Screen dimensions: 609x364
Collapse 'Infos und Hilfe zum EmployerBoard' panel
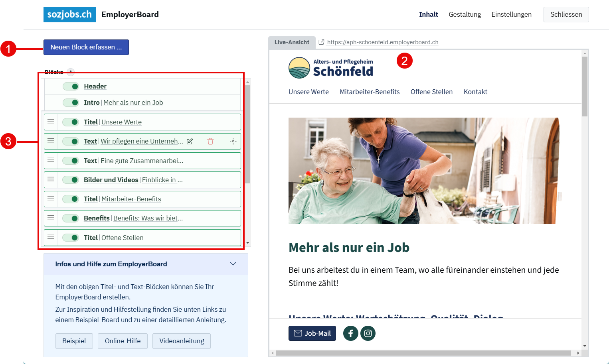(x=233, y=264)
